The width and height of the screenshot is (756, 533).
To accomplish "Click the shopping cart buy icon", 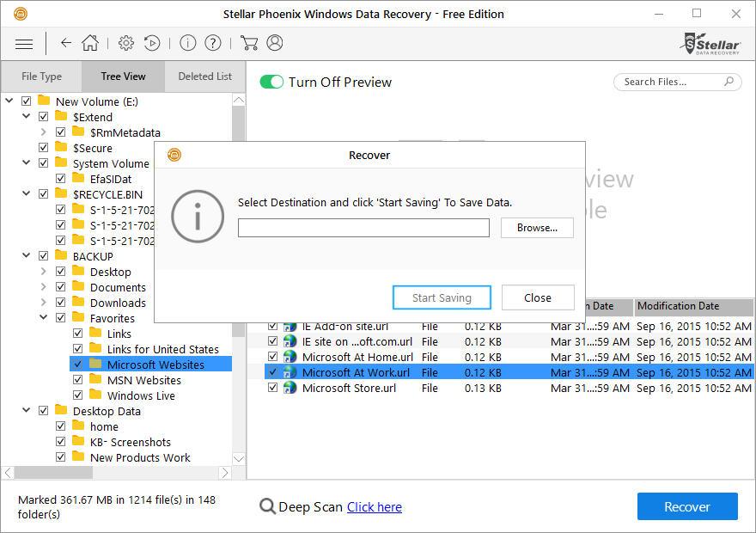I will tap(249, 43).
